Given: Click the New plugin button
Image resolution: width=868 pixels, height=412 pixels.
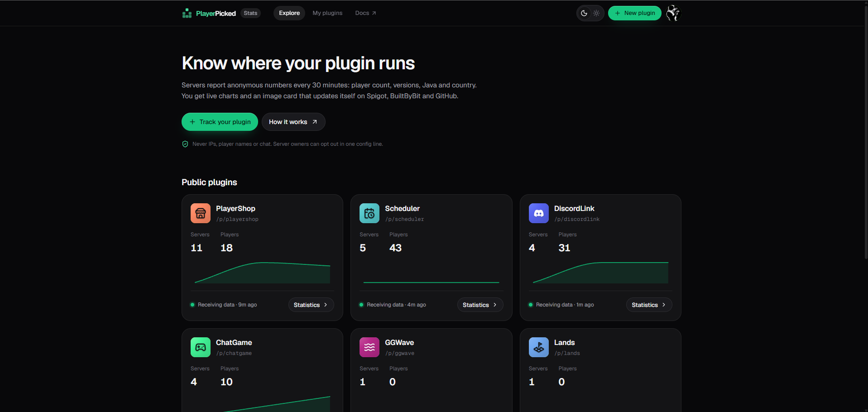Looking at the screenshot, I should coord(634,13).
